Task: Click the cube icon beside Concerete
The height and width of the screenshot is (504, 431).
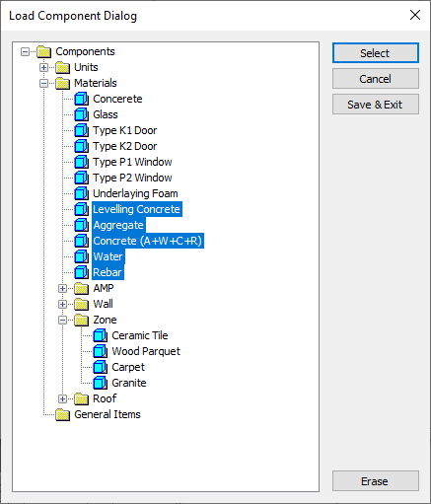Action: tap(81, 99)
